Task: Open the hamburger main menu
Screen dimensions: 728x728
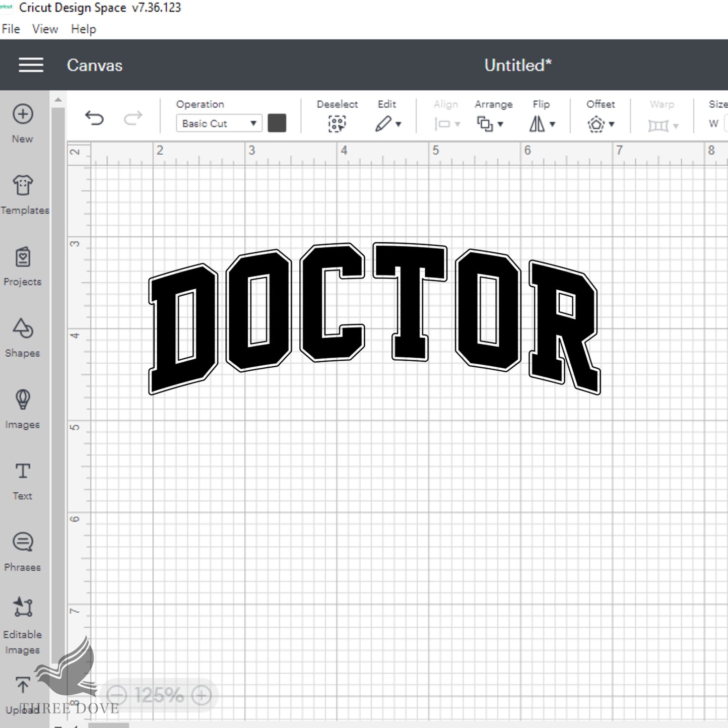Action: 31,65
